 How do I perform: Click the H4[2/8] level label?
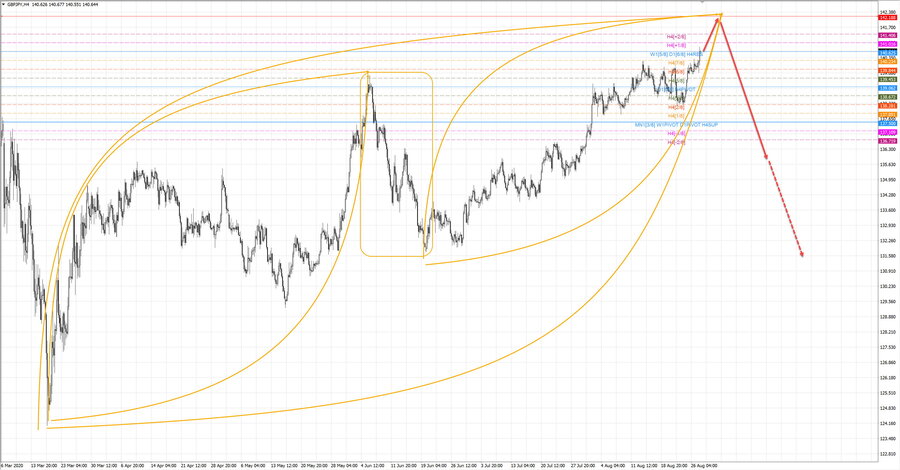[676, 107]
